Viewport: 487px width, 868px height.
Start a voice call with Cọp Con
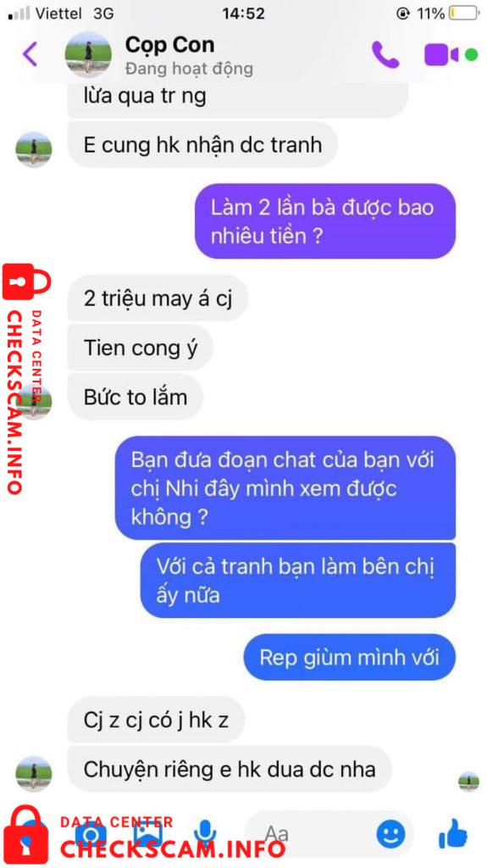pos(385,54)
